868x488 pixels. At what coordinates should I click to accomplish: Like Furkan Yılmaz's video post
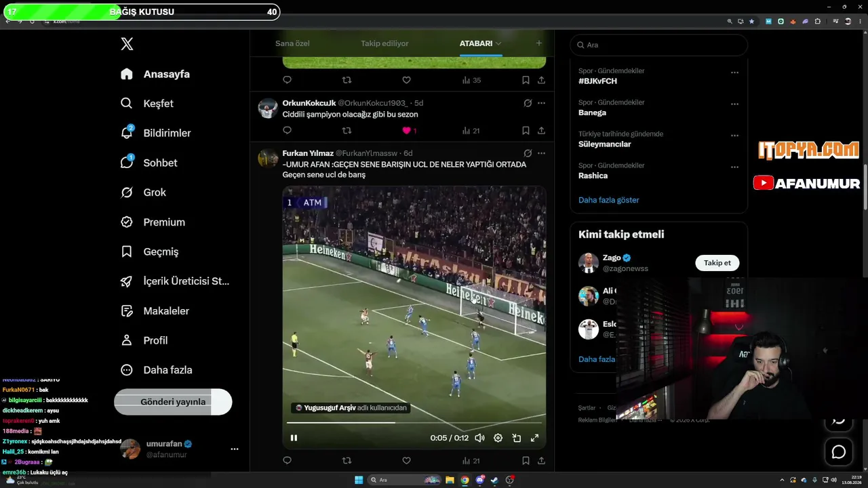(406, 461)
